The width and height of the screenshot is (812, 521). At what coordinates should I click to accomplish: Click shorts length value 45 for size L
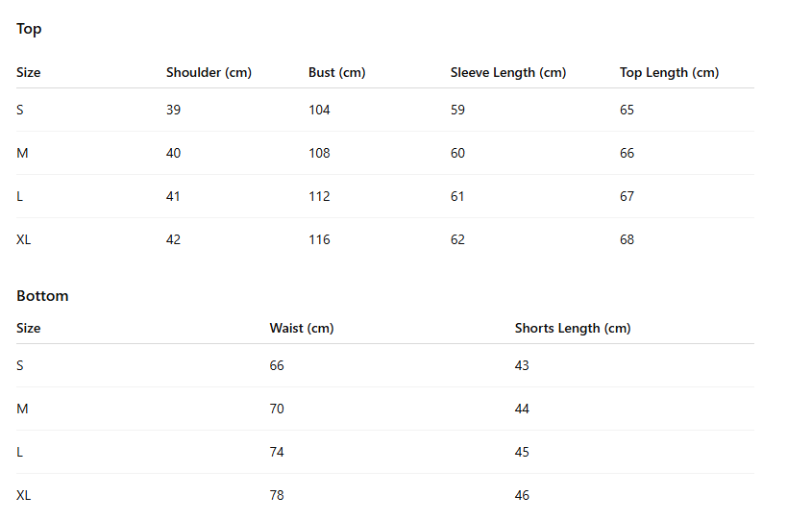[522, 452]
